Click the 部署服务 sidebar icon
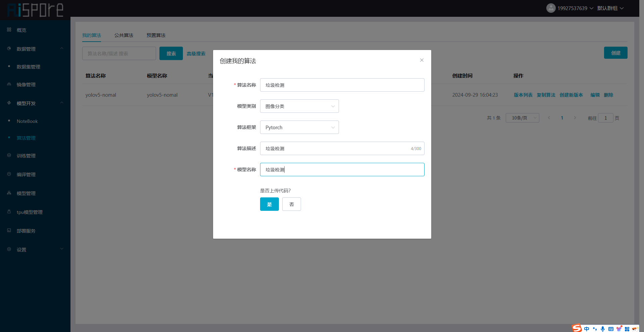644x332 pixels. tap(9, 231)
